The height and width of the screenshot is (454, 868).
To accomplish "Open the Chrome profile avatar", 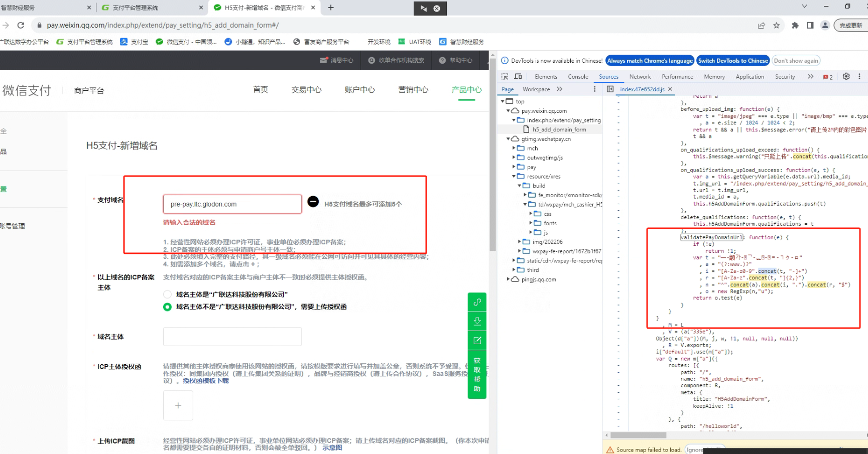I will pyautogui.click(x=825, y=25).
